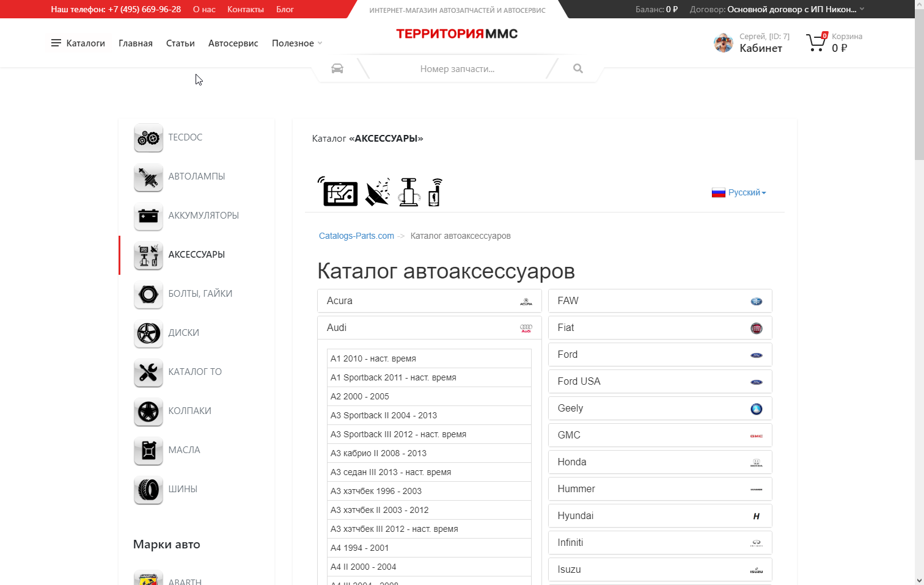Open the Контакты top link

pos(246,9)
